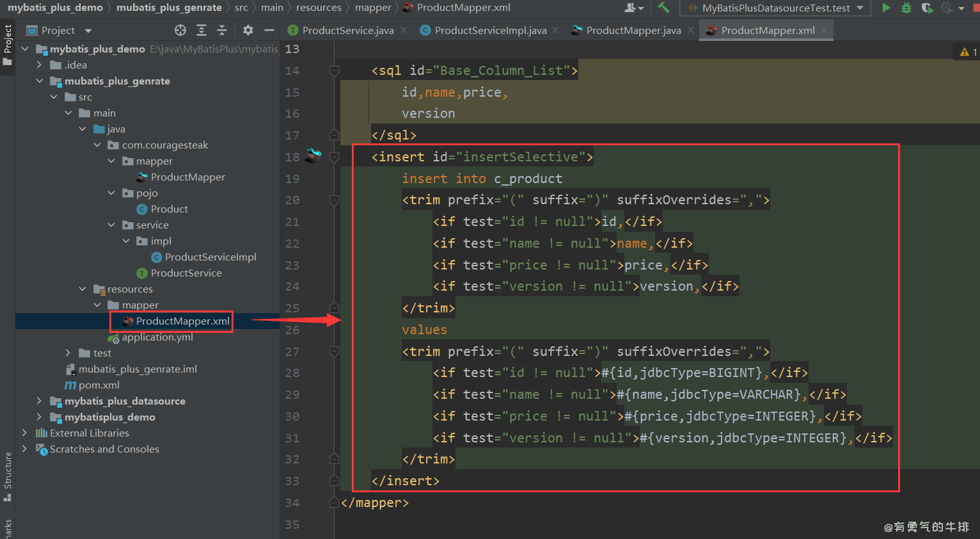Expand the test folder
The width and height of the screenshot is (980, 539).
[x=68, y=353]
